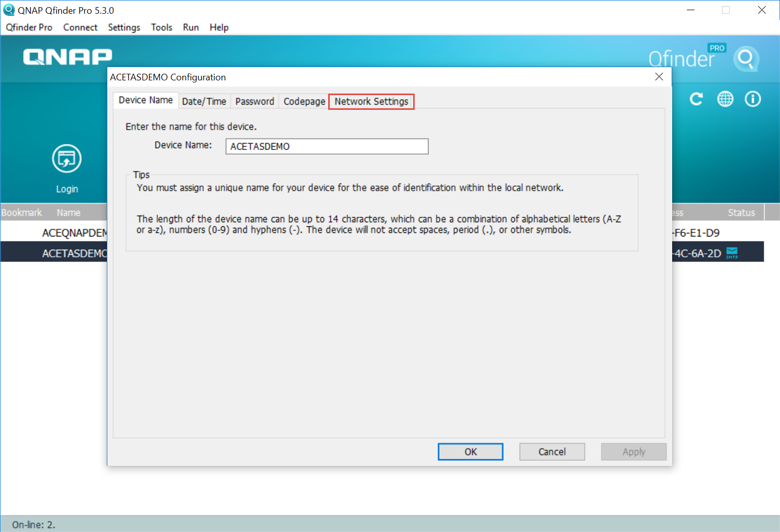The height and width of the screenshot is (532, 780).
Task: Click the Device Name text field
Action: (327, 146)
